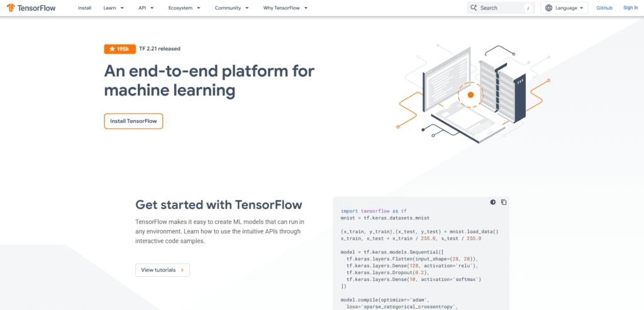Expand the Ecosystem dropdown menu

184,8
